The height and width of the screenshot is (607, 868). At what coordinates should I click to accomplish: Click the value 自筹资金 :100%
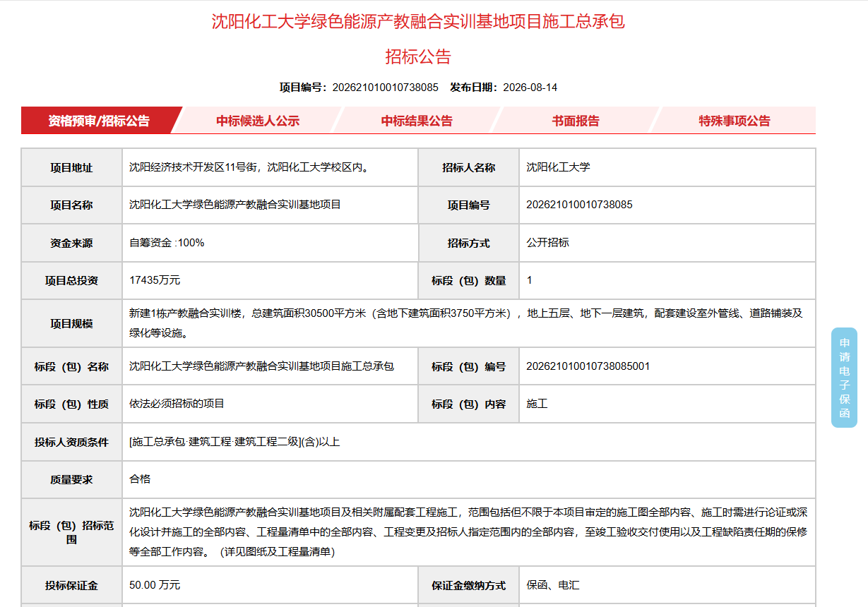coord(167,243)
